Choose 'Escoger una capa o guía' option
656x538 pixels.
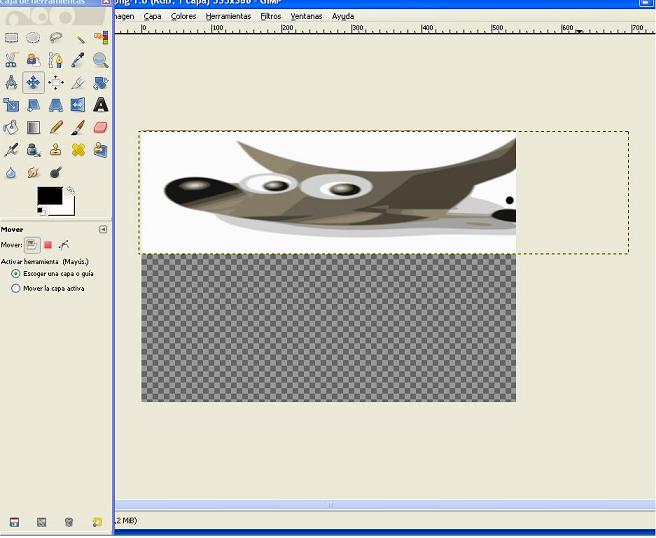pos(52,274)
